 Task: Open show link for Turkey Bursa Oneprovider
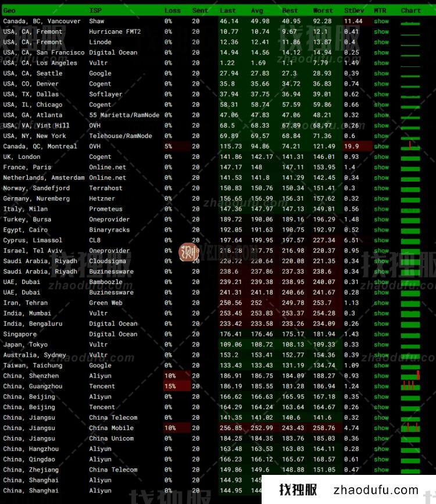(x=381, y=219)
